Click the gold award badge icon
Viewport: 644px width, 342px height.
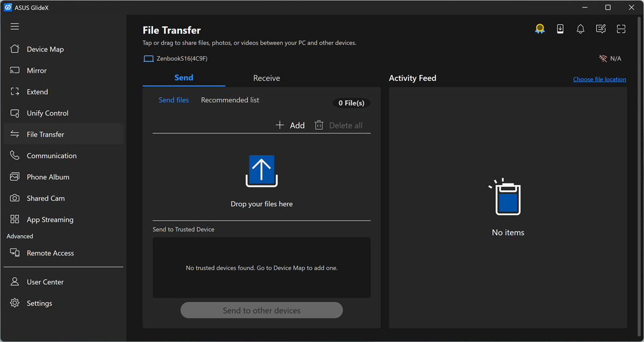(540, 30)
